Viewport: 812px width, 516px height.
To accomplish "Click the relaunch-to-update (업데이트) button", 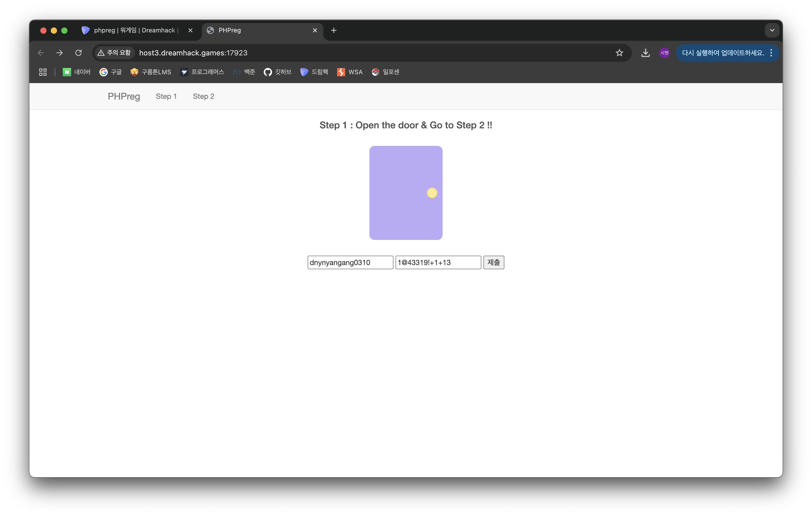I will coord(723,53).
